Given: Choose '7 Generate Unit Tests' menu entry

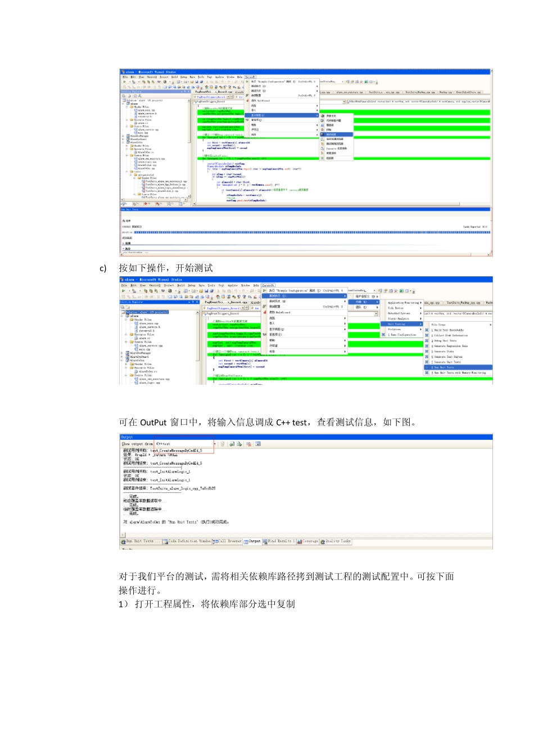Looking at the screenshot, I should pyautogui.click(x=458, y=362).
